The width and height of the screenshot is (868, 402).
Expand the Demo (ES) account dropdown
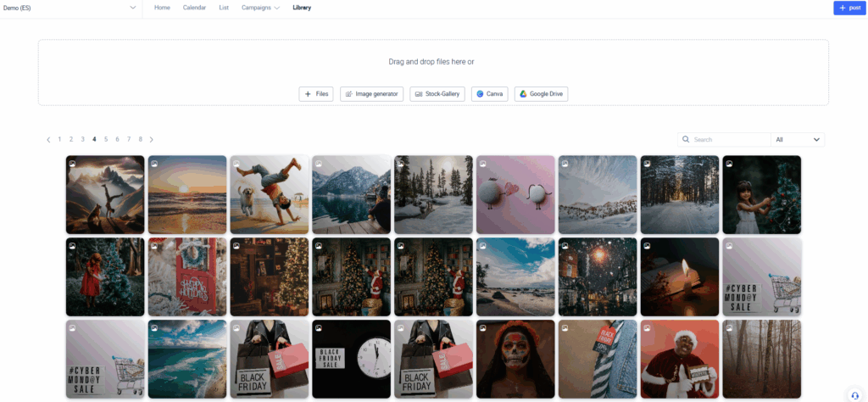(x=133, y=8)
